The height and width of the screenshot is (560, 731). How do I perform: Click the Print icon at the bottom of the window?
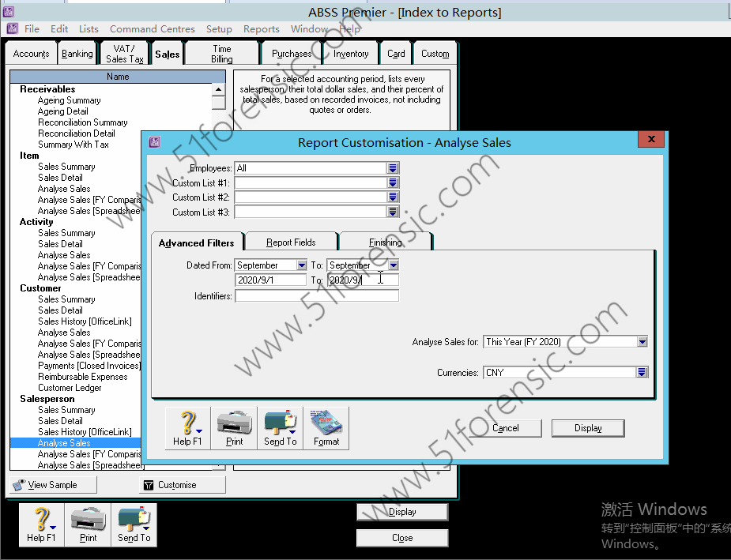click(x=87, y=524)
